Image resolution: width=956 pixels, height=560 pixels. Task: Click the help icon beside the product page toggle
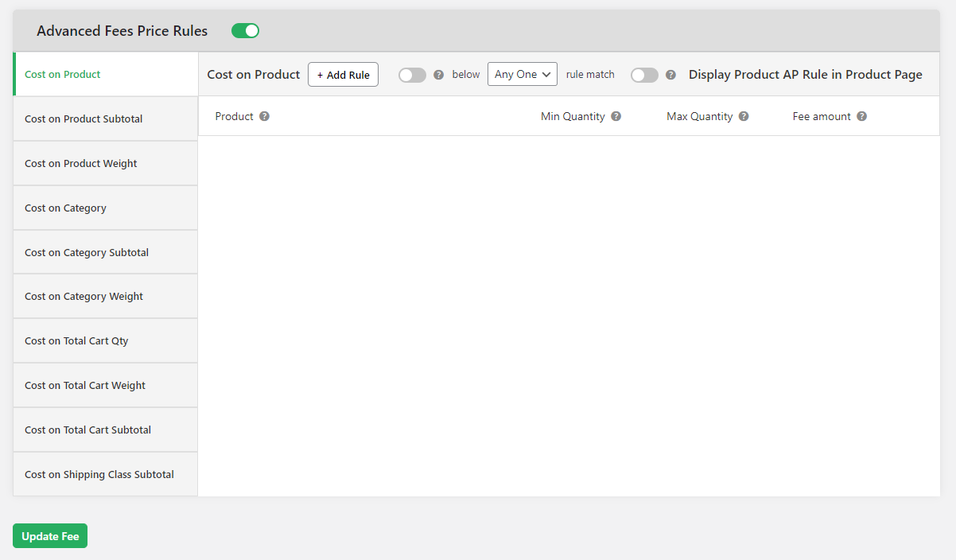pos(670,74)
